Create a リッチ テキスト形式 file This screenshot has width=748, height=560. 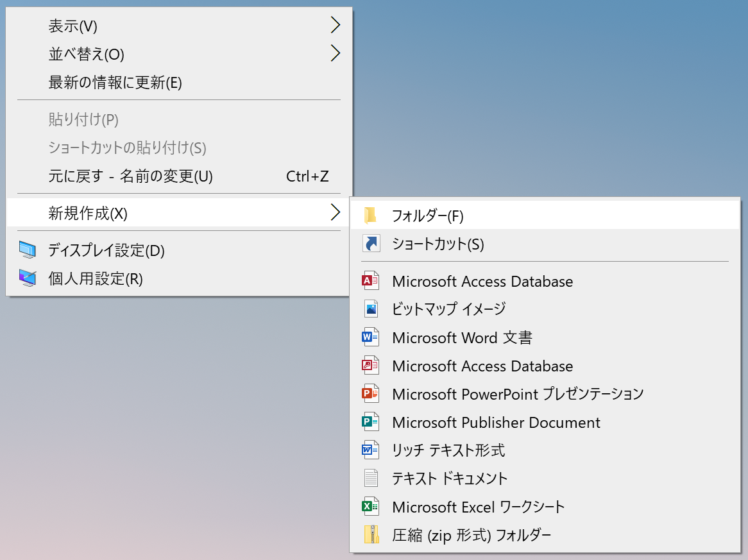545,450
